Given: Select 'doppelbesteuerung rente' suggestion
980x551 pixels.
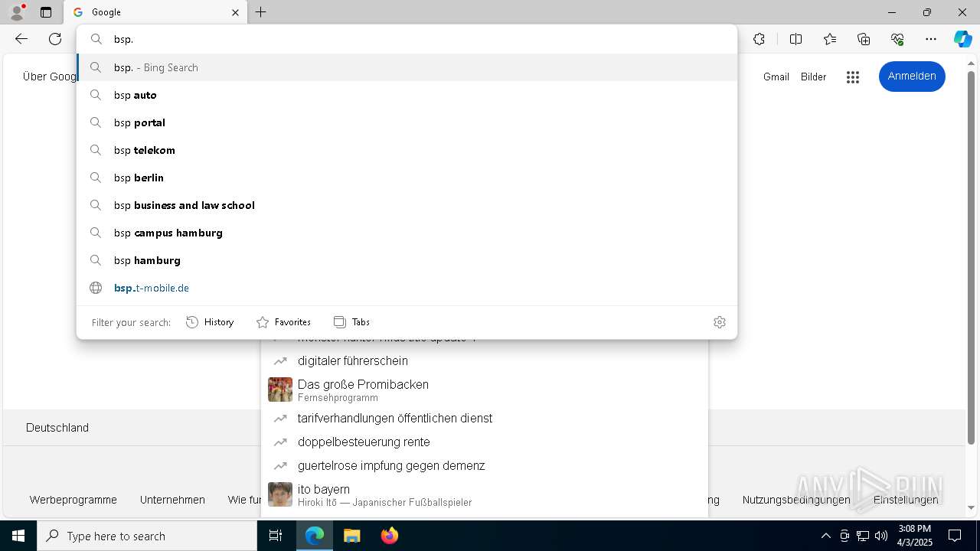Looking at the screenshot, I should (485, 442).
